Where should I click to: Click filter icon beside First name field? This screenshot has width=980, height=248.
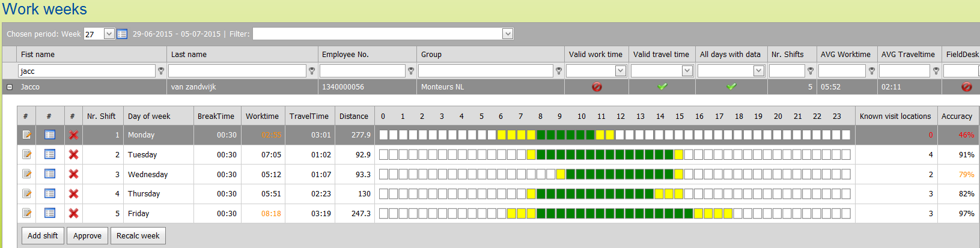[161, 71]
